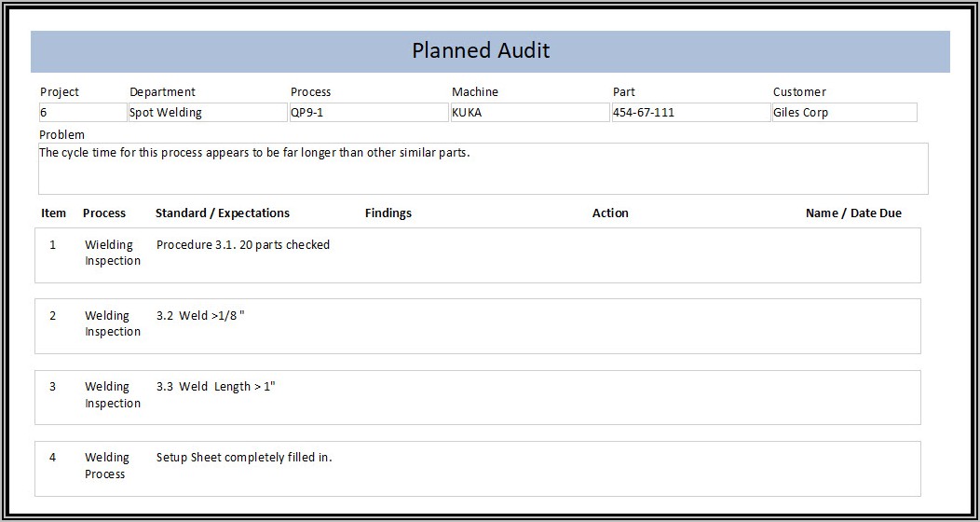Click the Part field with 454-67-111

[688, 113]
